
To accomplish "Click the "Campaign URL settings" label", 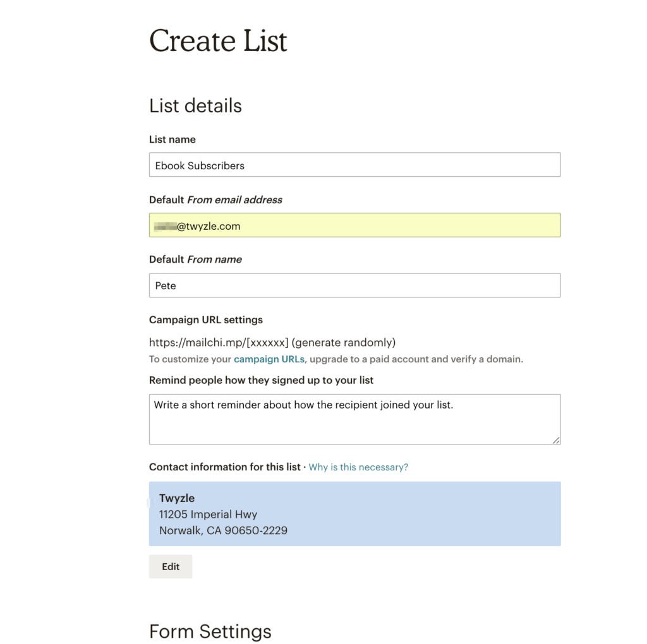I will pyautogui.click(x=206, y=319).
